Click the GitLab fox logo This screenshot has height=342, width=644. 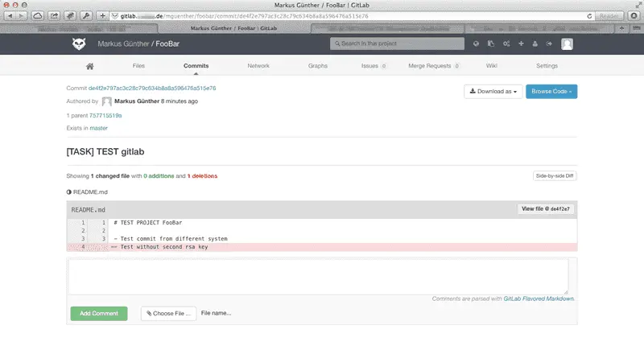[x=79, y=43]
